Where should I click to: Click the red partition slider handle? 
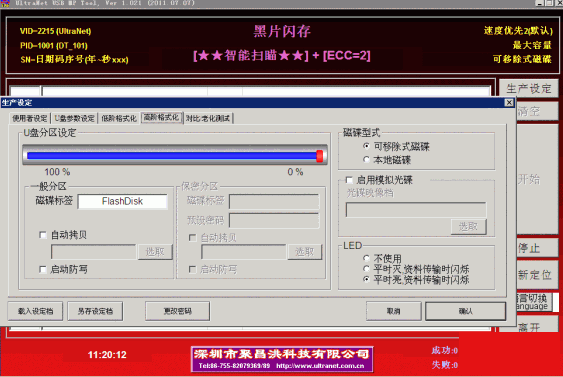[x=319, y=156]
